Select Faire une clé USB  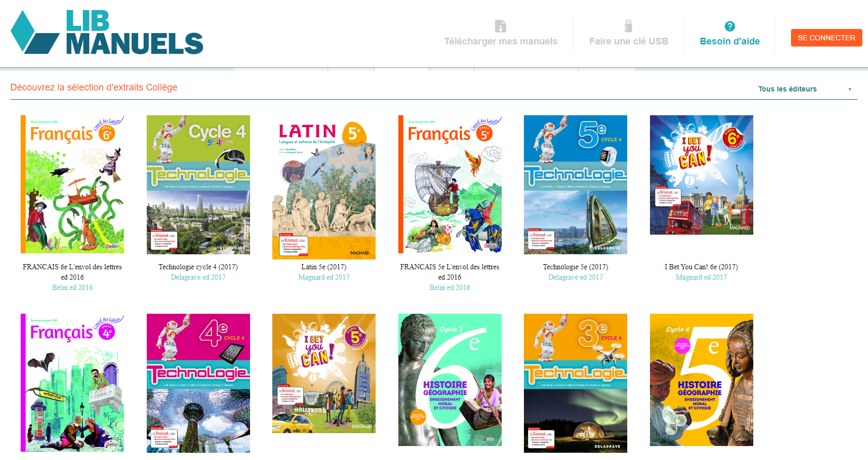pyautogui.click(x=628, y=41)
